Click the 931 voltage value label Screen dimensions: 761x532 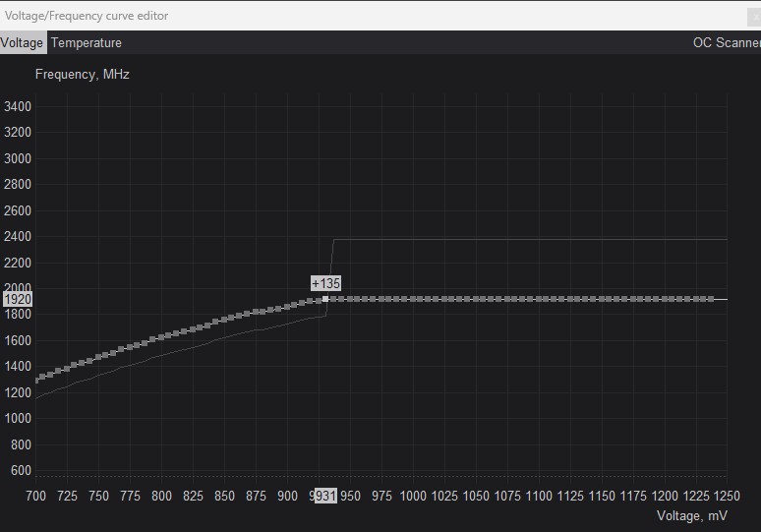coord(325,496)
